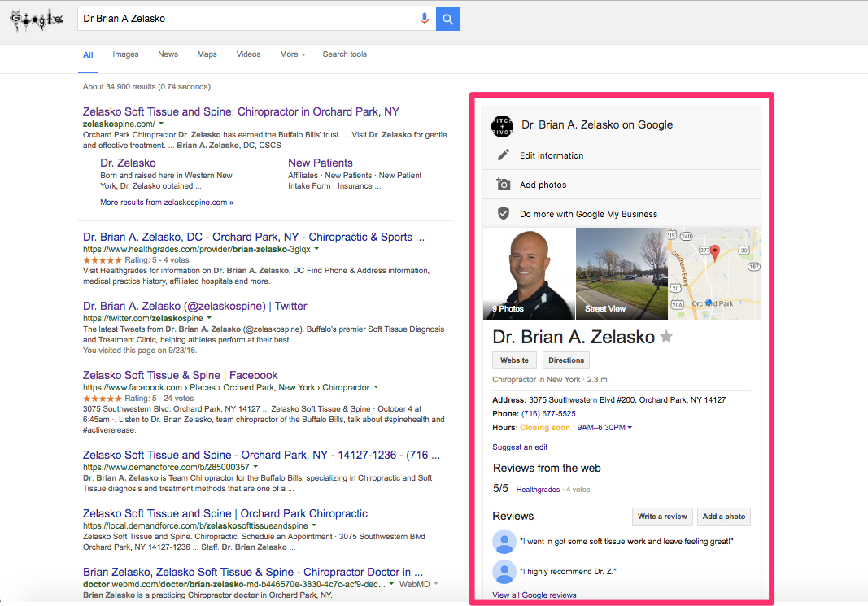
Task: Click the red map pin marker
Action: click(x=715, y=253)
